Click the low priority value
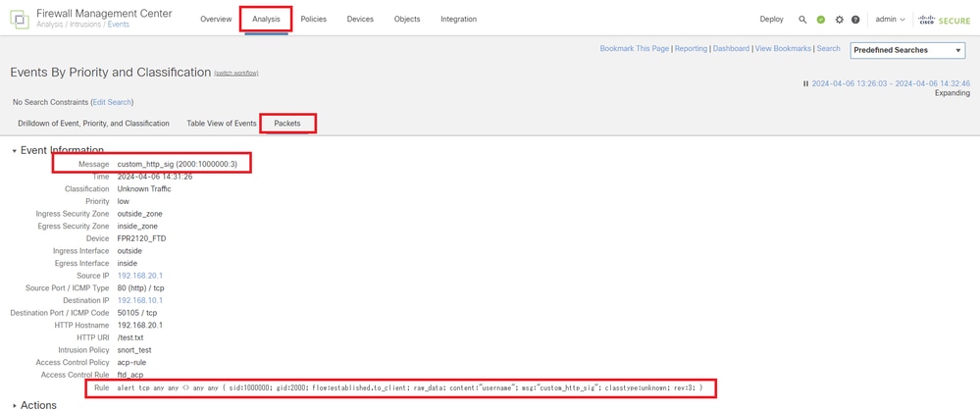The width and height of the screenshot is (980, 412). (x=124, y=201)
